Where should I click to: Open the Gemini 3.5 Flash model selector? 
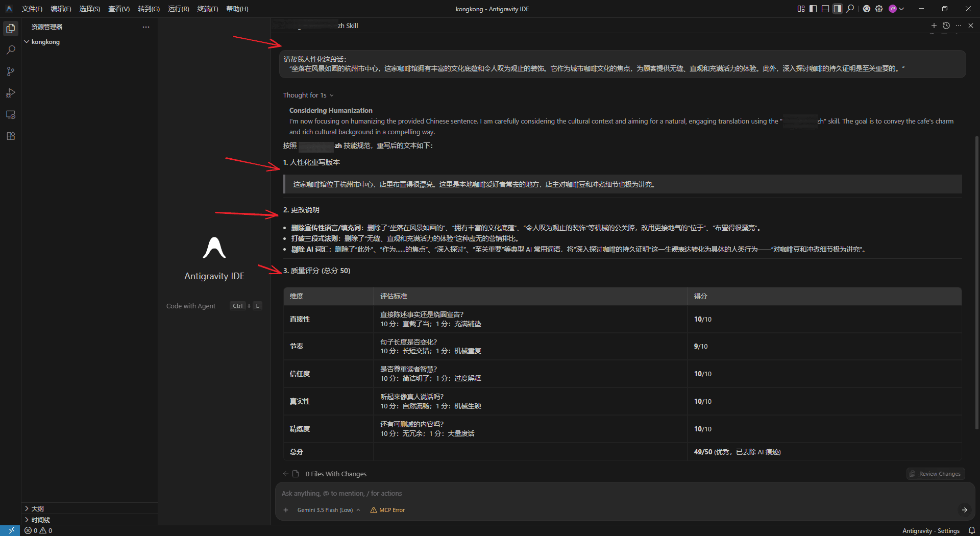click(328, 510)
